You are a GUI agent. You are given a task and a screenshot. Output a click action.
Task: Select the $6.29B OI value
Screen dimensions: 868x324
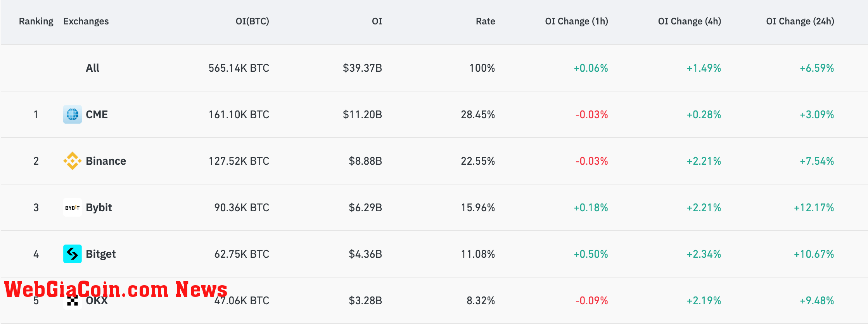365,207
